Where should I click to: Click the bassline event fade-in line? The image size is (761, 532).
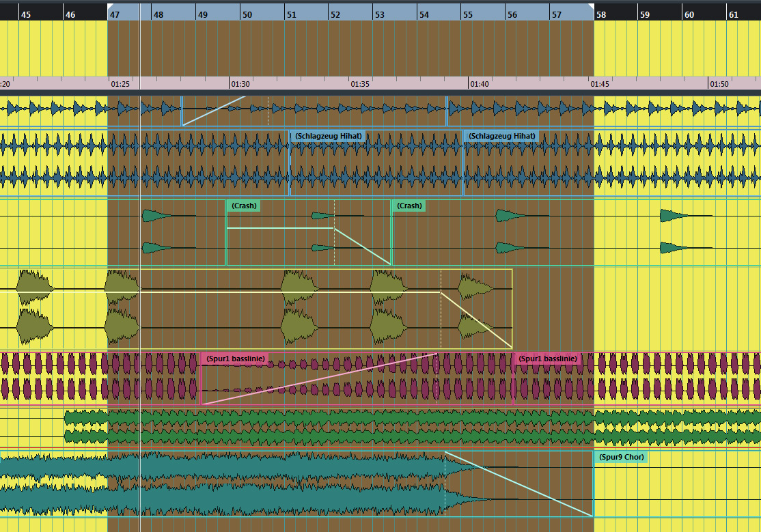tap(319, 378)
